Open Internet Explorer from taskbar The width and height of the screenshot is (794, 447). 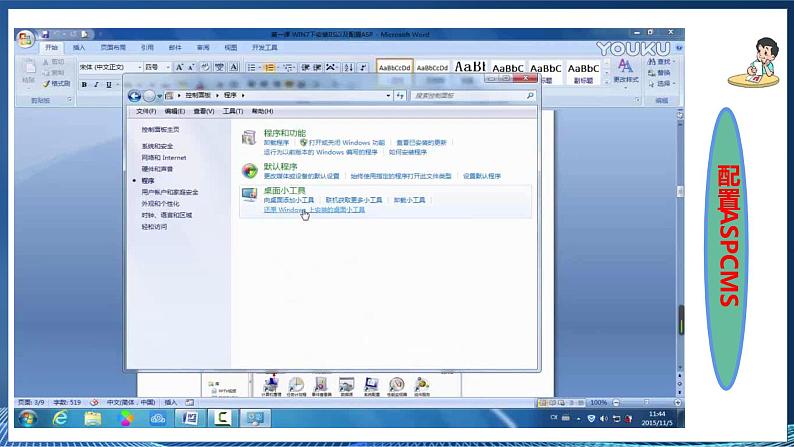[x=60, y=418]
